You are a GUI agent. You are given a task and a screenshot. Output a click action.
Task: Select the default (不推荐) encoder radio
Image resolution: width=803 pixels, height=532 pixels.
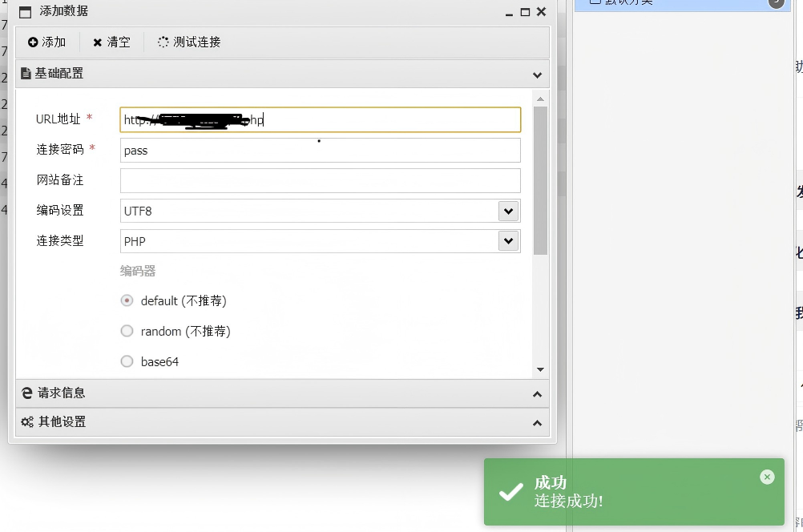pyautogui.click(x=127, y=301)
